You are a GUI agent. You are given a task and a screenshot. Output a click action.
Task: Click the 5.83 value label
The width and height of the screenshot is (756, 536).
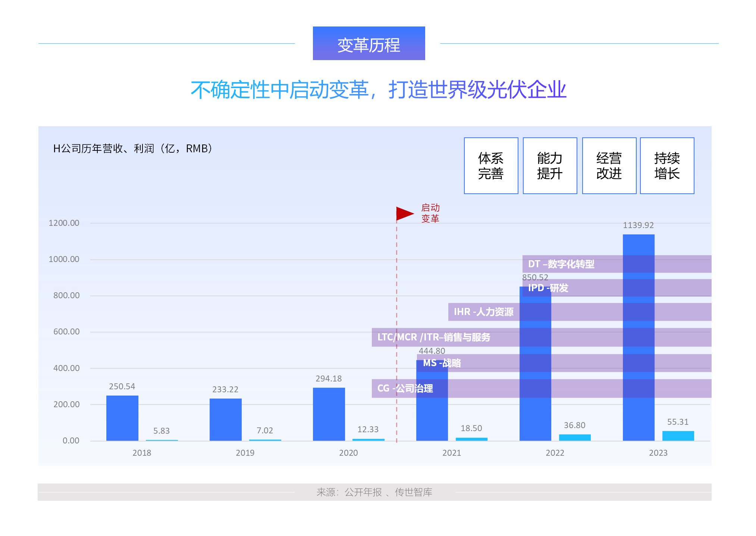point(161,431)
